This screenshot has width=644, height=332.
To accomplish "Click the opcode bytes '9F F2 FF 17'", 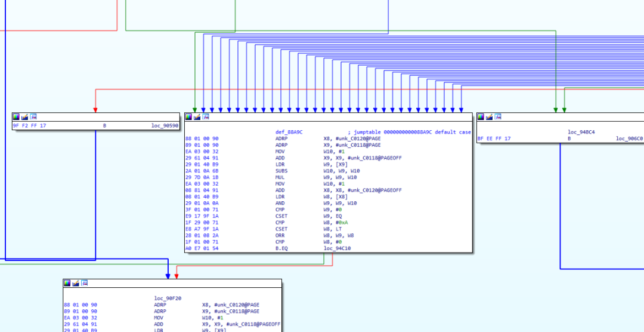I will pos(29,126).
